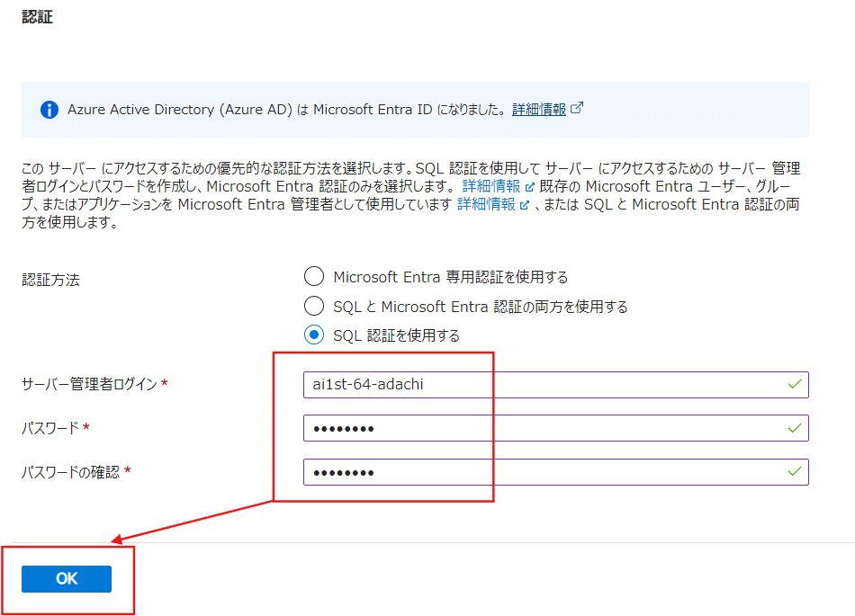
Task: Click the blue info icon in banner
Action: 49,110
